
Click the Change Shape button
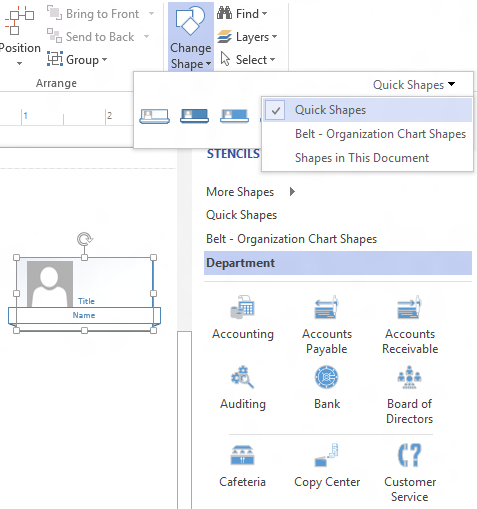(x=191, y=37)
